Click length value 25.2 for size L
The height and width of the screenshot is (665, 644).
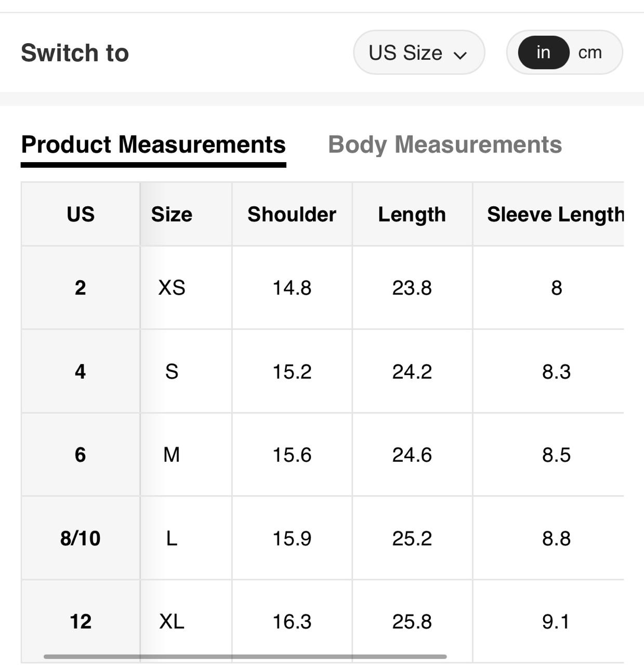[412, 538]
